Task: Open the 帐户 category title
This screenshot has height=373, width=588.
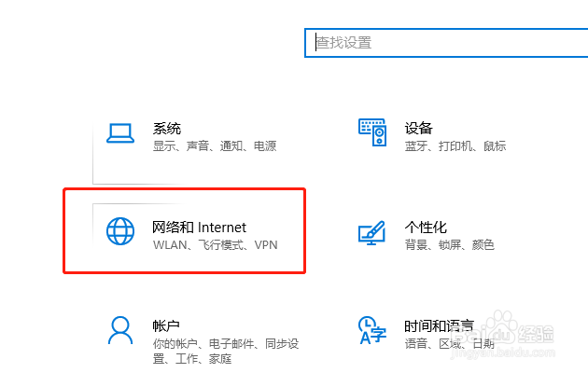Action: (x=166, y=325)
